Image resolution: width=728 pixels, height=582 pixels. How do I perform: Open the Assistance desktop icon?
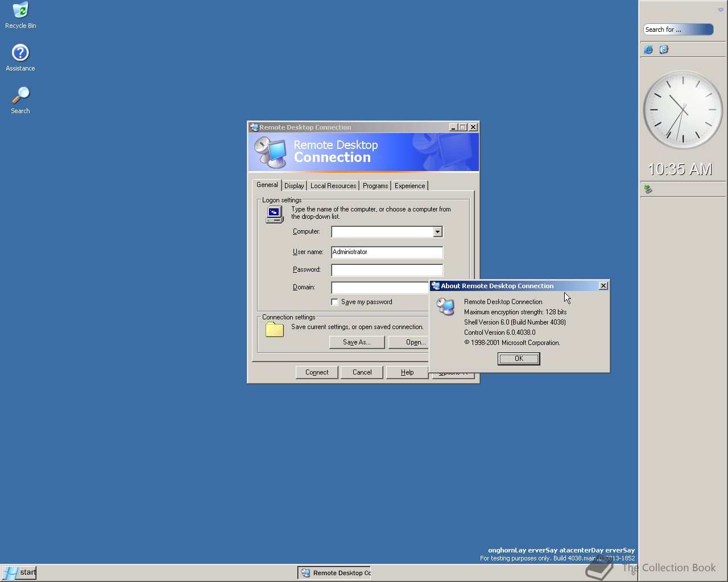(20, 57)
